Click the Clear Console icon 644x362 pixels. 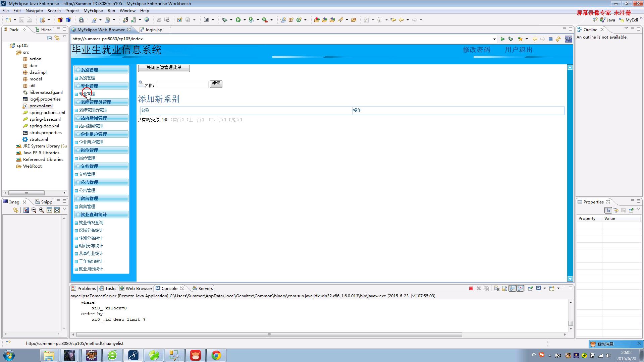click(497, 288)
